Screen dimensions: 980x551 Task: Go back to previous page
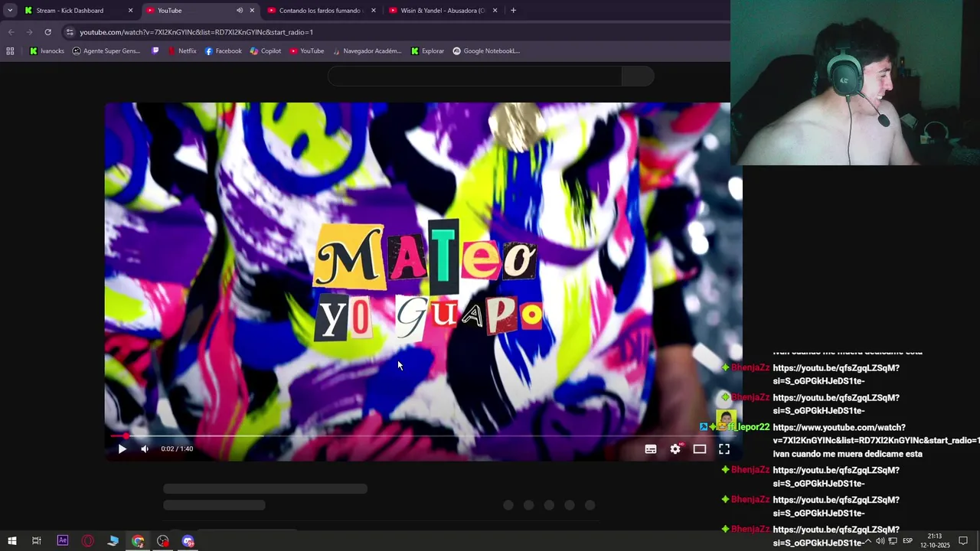[11, 32]
